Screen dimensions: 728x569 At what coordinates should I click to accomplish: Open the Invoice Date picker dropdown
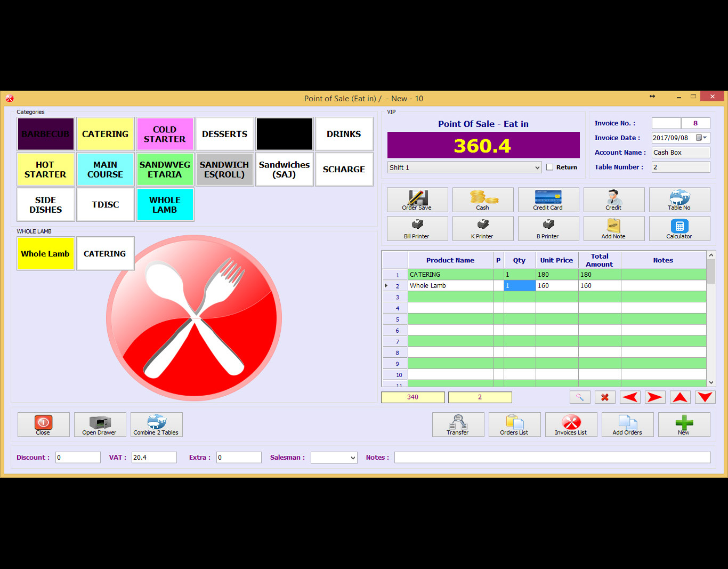[705, 138]
